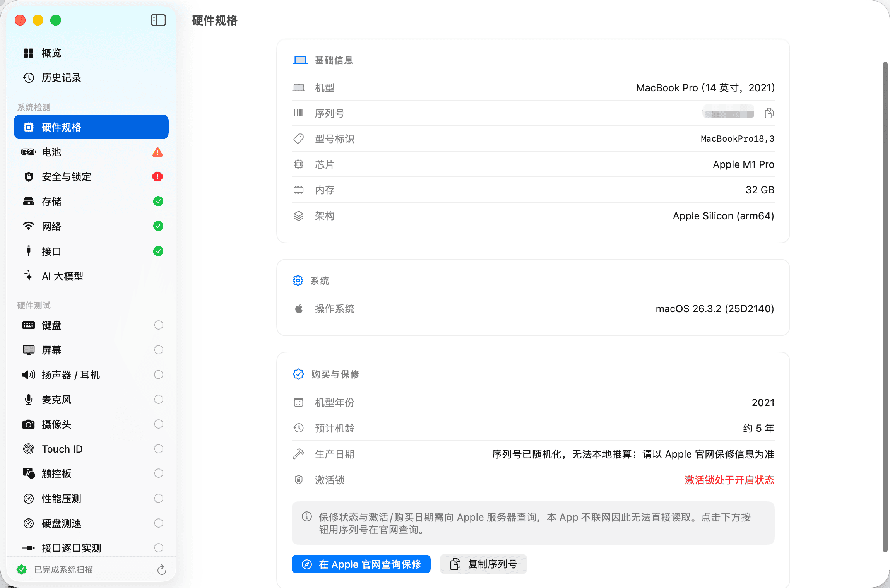Open 硬盘测速 disk speed test
Screen dimensions: 890x588
click(x=91, y=523)
